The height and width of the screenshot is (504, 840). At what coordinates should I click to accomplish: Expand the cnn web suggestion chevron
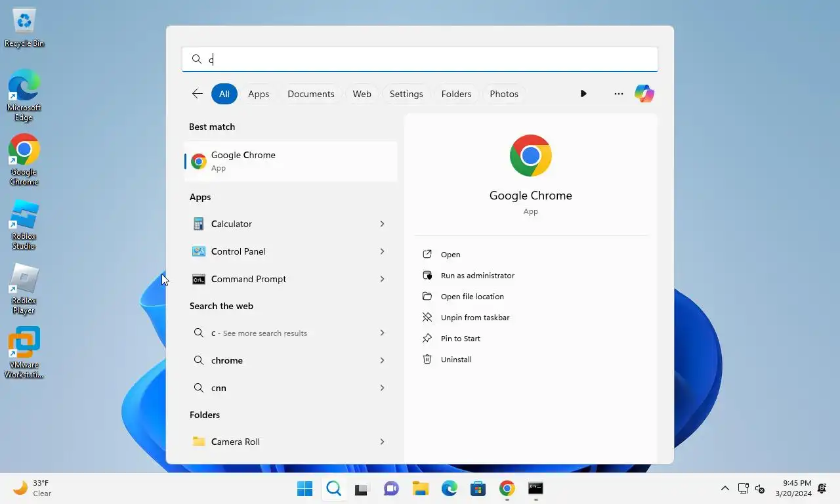point(382,388)
